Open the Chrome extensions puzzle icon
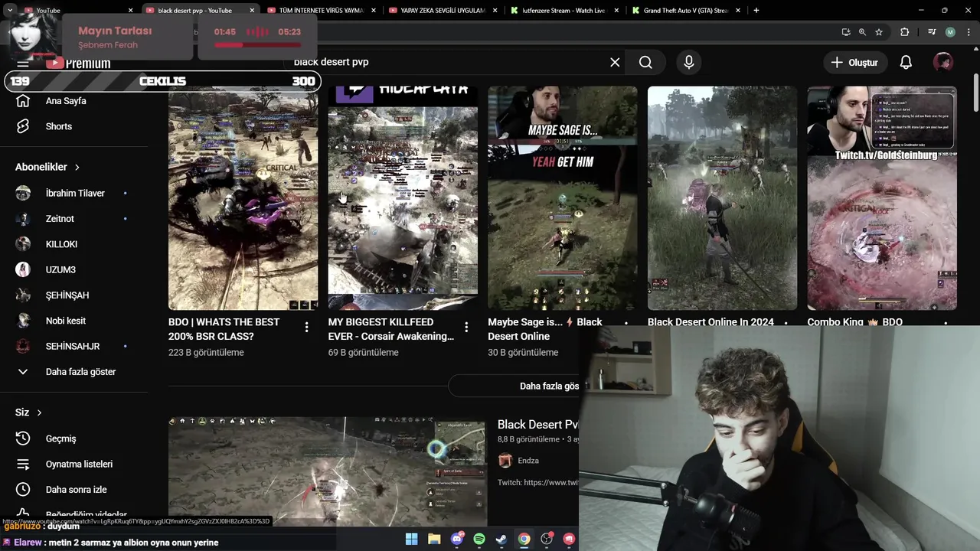Viewport: 980px width, 551px height. point(905,32)
